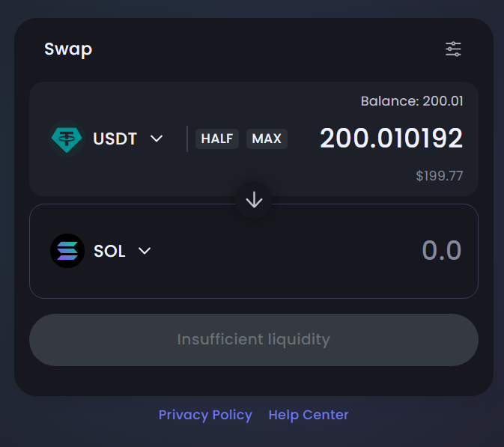
Task: Expand the USDT token chevron
Action: (157, 139)
